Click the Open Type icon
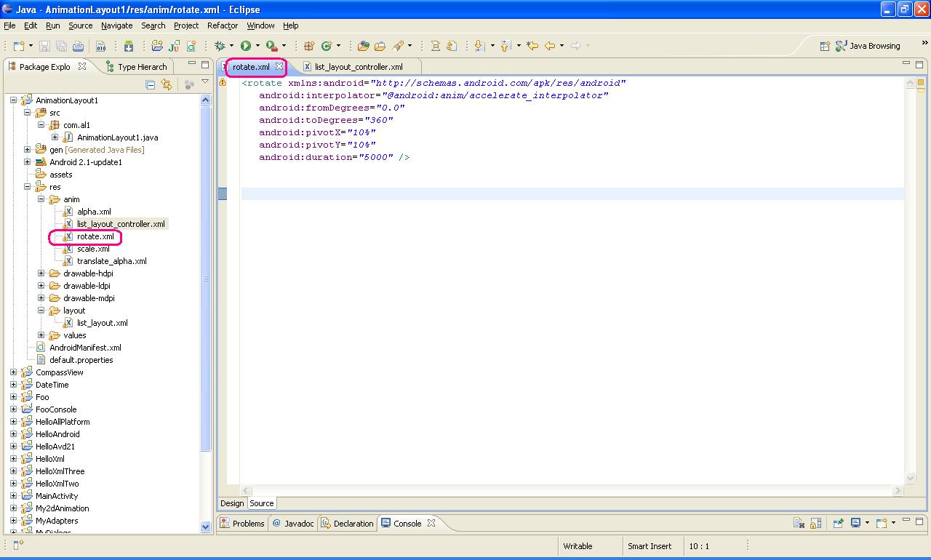 pyautogui.click(x=364, y=46)
